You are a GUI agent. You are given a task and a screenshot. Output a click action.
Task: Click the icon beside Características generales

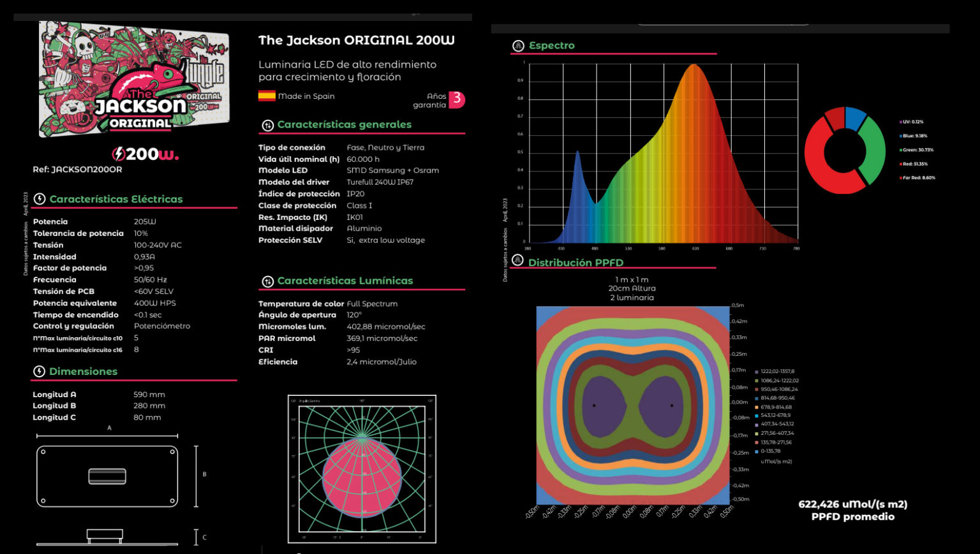(x=267, y=126)
